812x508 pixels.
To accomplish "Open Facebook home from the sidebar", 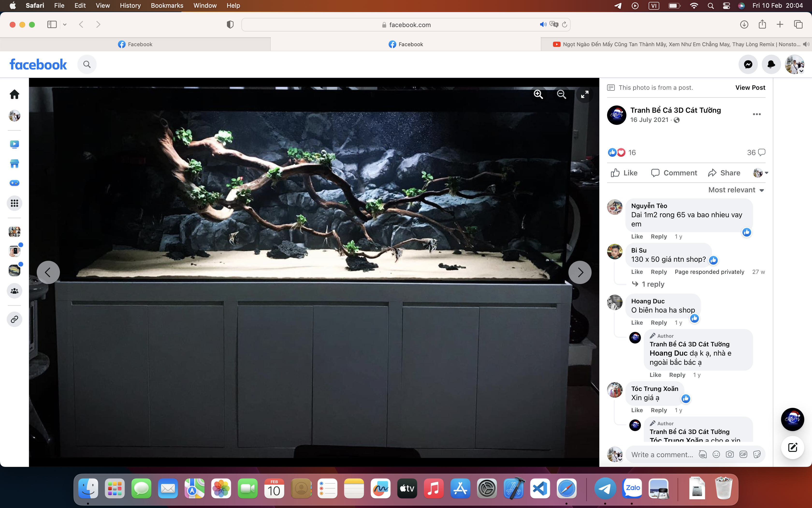I will coord(14,94).
